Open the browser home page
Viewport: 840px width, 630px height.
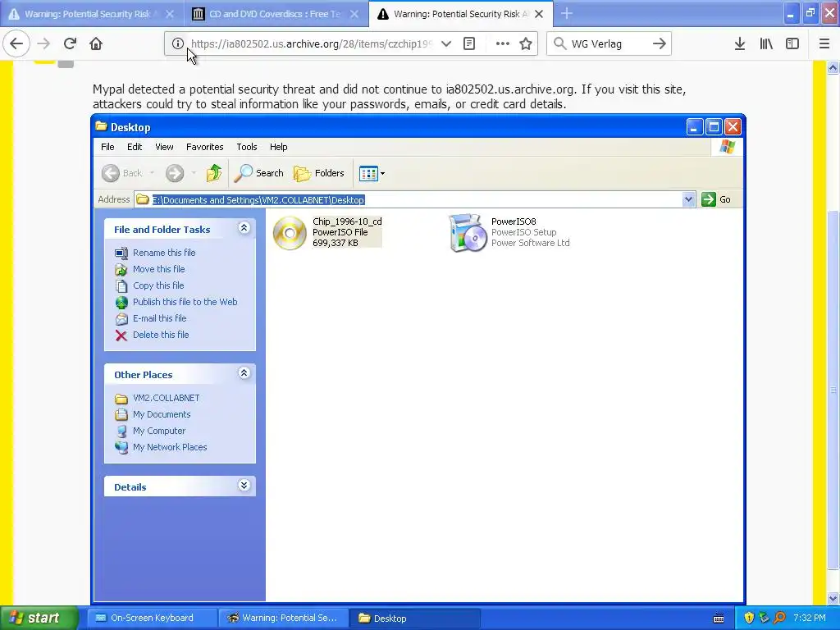pyautogui.click(x=96, y=43)
